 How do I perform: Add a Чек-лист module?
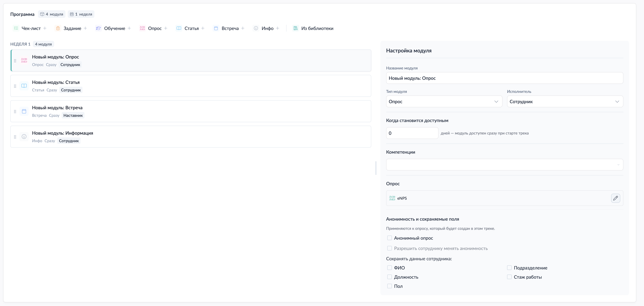30,28
